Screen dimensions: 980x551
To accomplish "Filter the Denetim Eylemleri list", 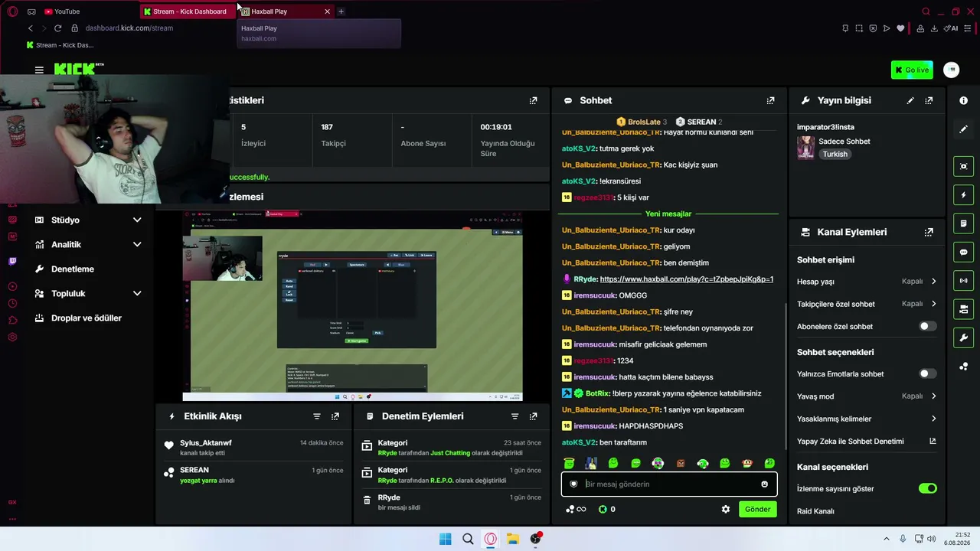I will coord(514,416).
